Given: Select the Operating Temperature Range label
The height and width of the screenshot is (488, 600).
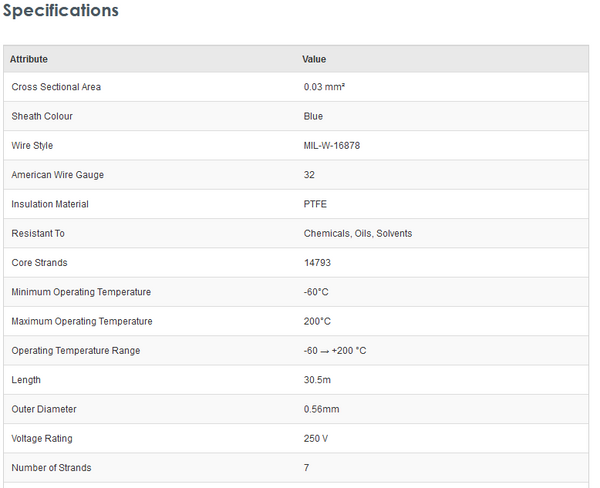Looking at the screenshot, I should tap(76, 351).
